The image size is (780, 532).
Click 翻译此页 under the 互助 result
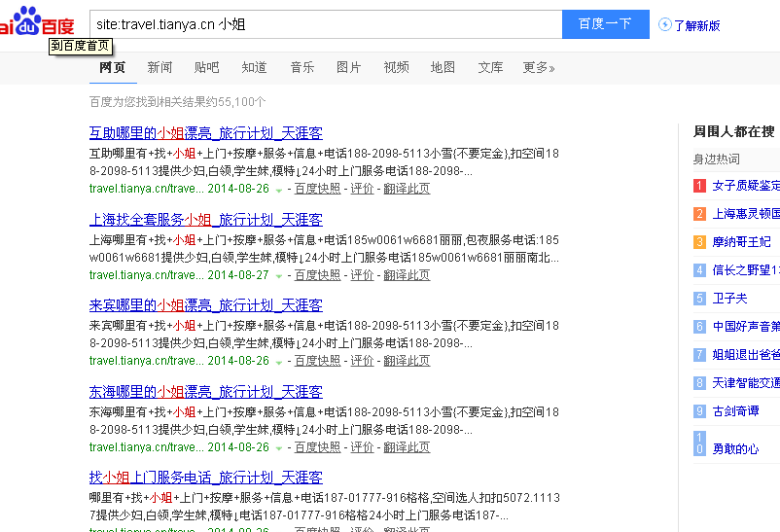pos(407,189)
